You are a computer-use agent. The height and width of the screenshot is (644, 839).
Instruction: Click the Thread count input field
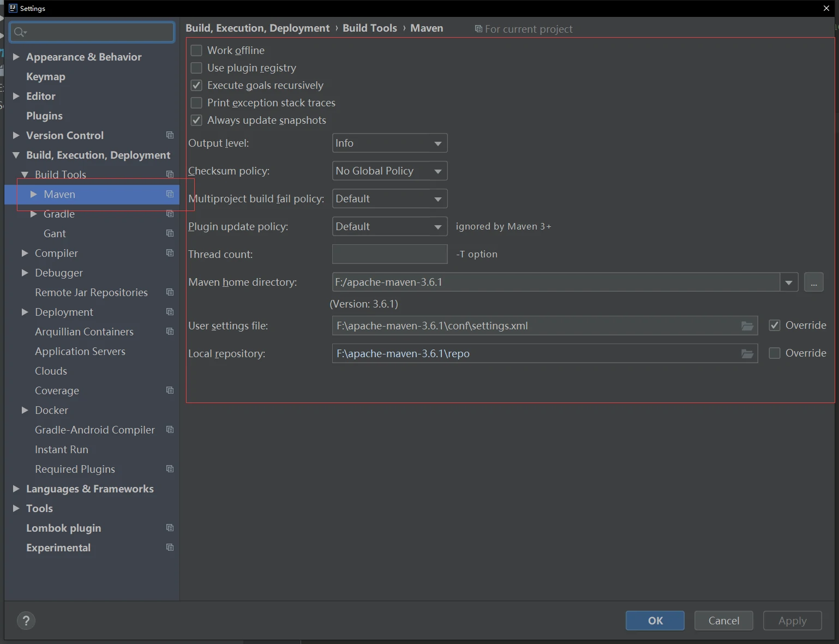click(389, 254)
